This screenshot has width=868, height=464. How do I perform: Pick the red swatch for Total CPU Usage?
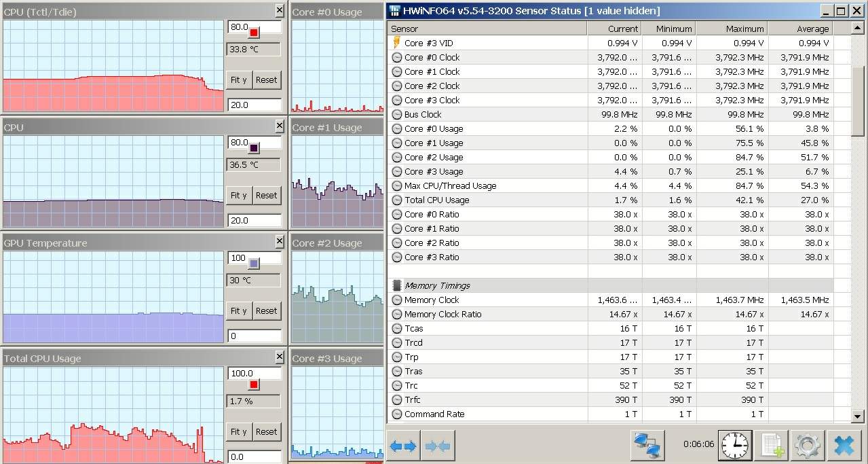tap(254, 385)
